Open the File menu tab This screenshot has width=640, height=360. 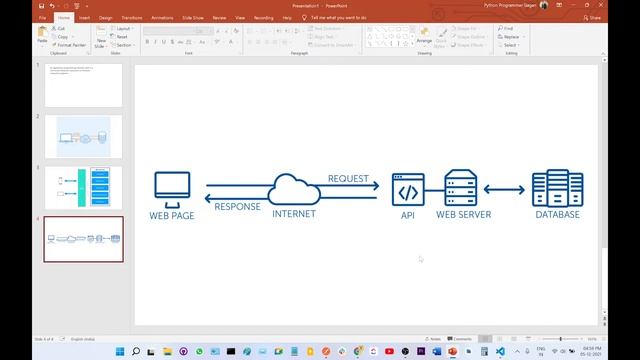click(x=42, y=18)
